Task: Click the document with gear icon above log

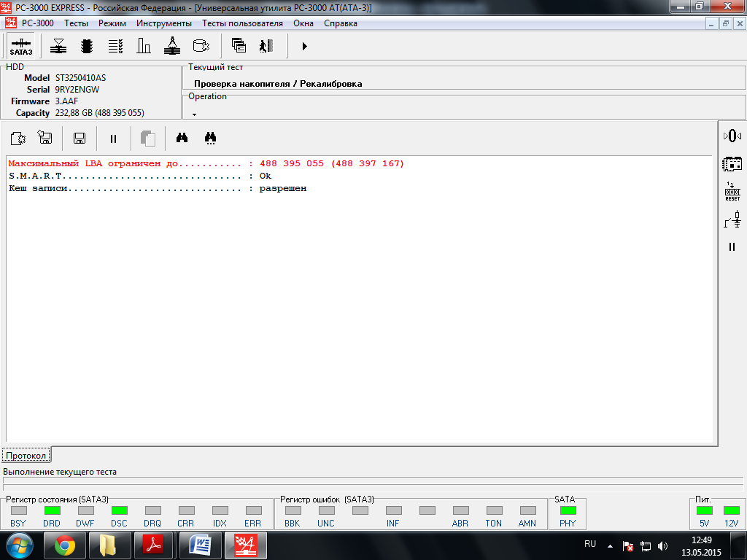Action: tap(18, 139)
